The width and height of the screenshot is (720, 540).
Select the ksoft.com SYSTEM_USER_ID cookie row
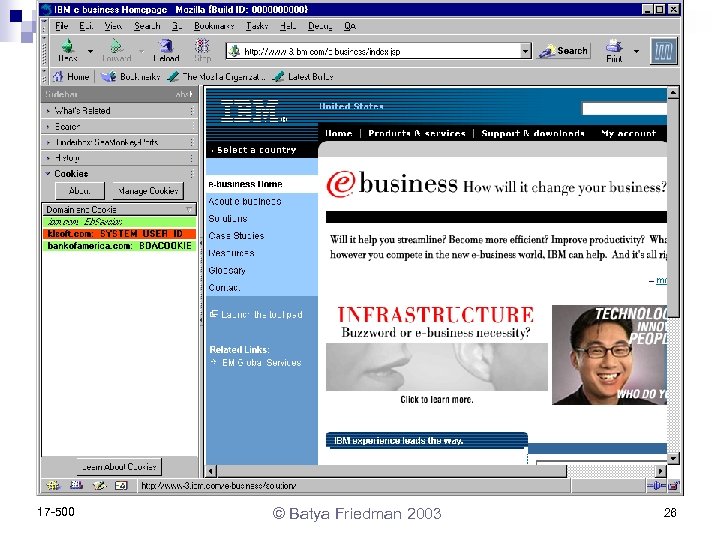tap(119, 234)
